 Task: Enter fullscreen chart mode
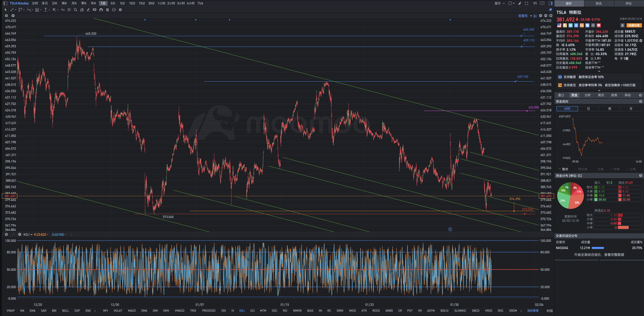[x=527, y=3]
